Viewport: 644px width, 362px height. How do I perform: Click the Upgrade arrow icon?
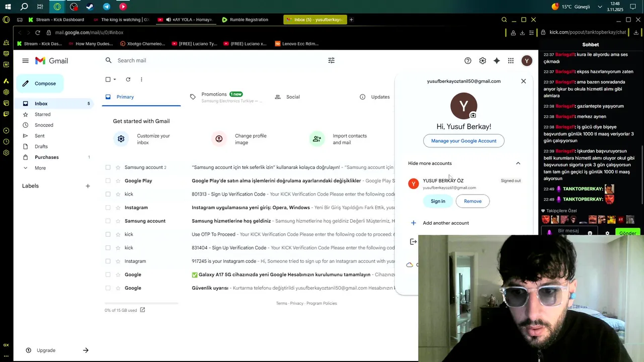(86, 350)
